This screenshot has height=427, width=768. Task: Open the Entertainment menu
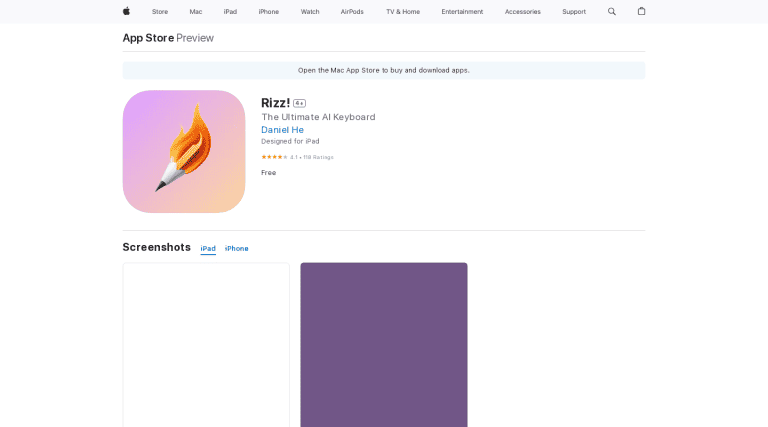pyautogui.click(x=462, y=12)
